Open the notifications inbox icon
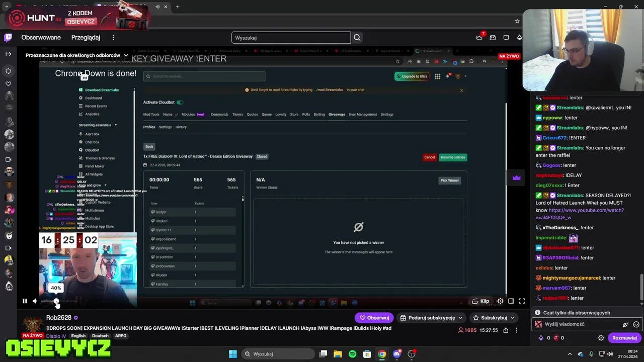The image size is (644, 362). (493, 37)
